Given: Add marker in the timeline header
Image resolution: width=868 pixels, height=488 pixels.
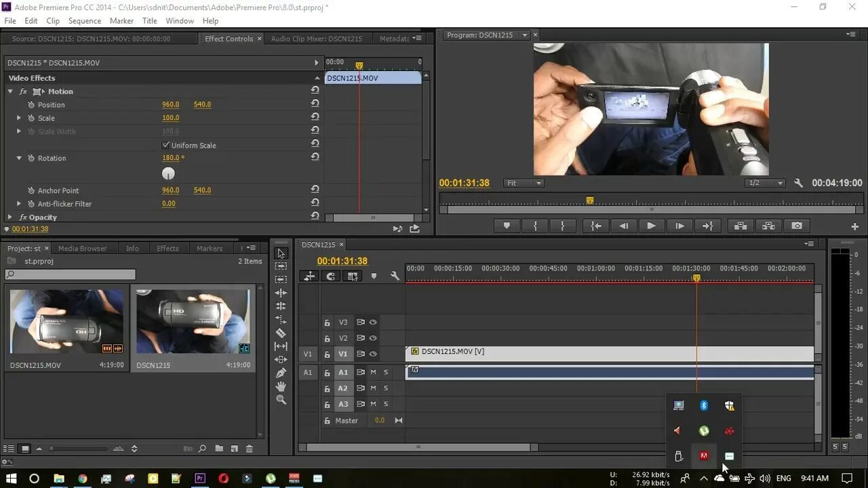Looking at the screenshot, I should [374, 277].
